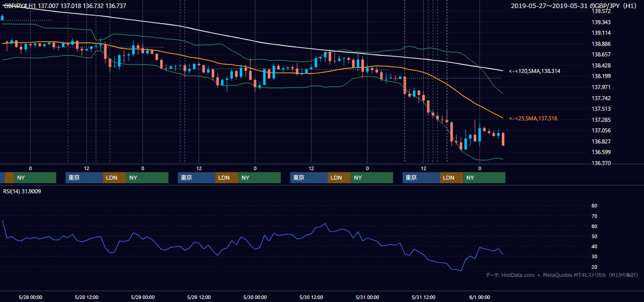Click RSI scale value 20

(x=594, y=267)
